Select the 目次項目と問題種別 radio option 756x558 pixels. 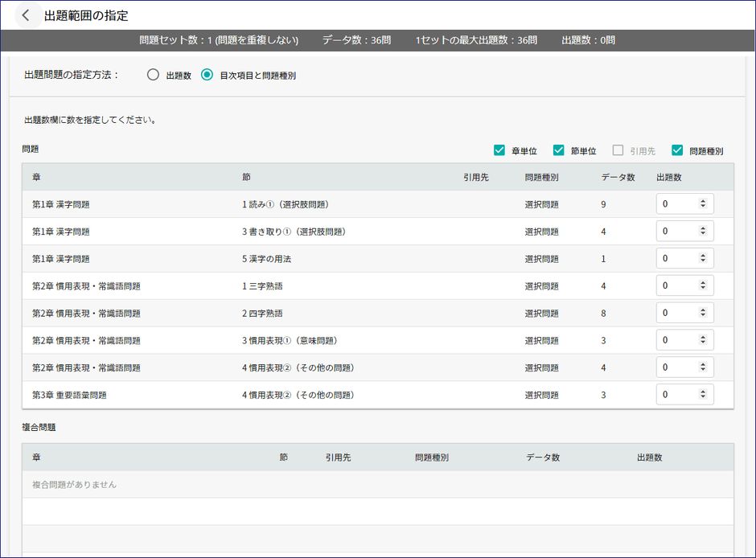click(207, 75)
